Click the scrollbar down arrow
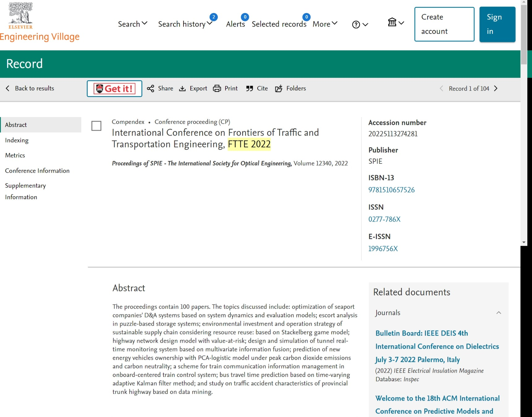The width and height of the screenshot is (532, 417). click(524, 242)
